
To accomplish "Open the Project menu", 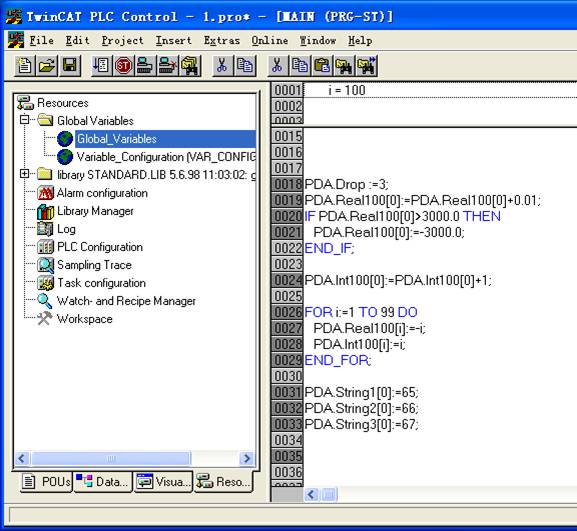I will [123, 40].
